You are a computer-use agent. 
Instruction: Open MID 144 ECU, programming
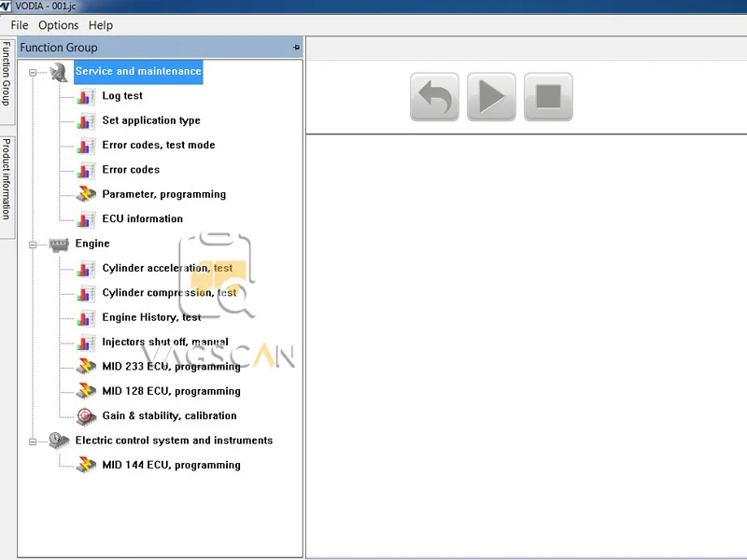point(171,465)
